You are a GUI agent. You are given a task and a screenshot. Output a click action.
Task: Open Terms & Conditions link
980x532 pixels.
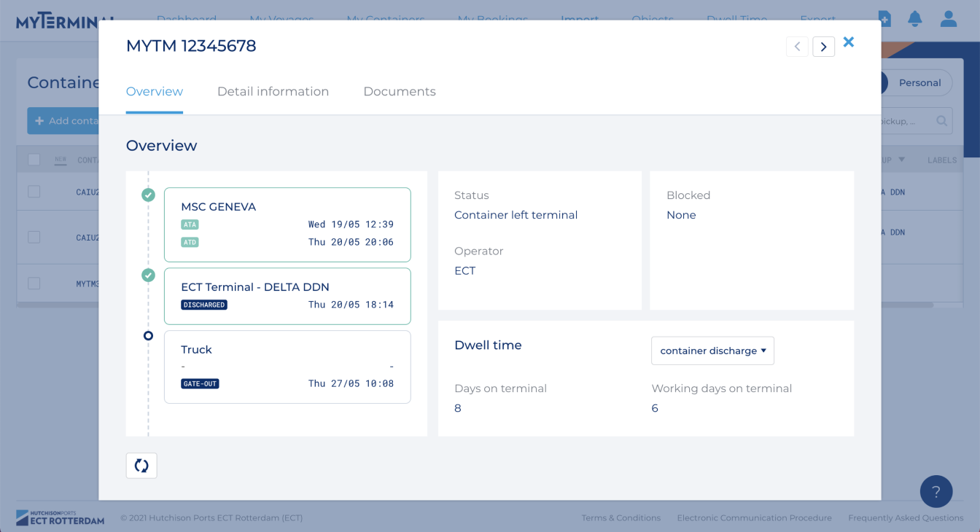click(621, 518)
